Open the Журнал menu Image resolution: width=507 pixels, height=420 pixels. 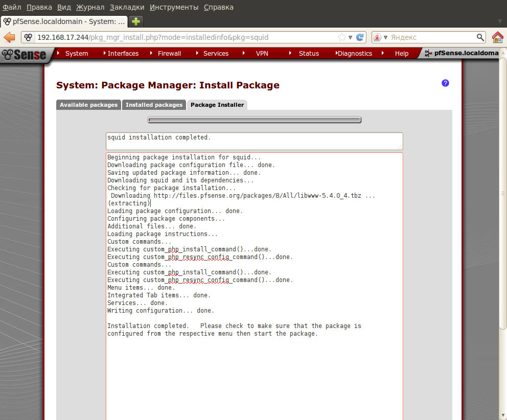click(x=90, y=7)
